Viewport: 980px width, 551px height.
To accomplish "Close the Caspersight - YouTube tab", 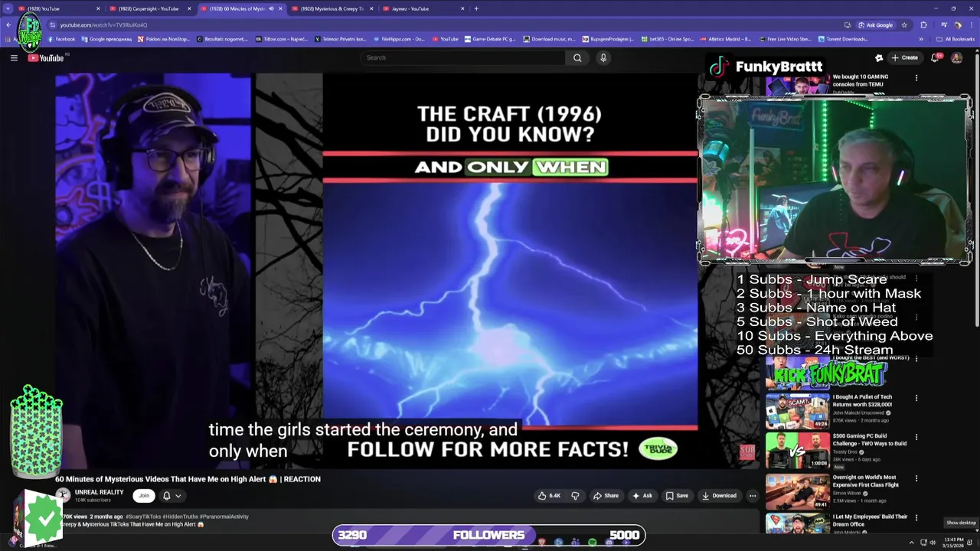I will point(189,8).
